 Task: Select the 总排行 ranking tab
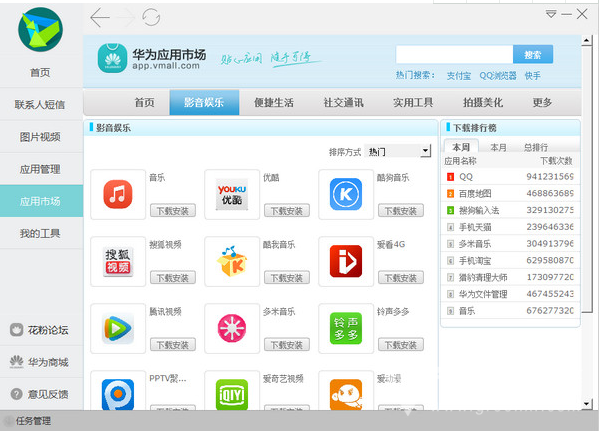(x=536, y=147)
